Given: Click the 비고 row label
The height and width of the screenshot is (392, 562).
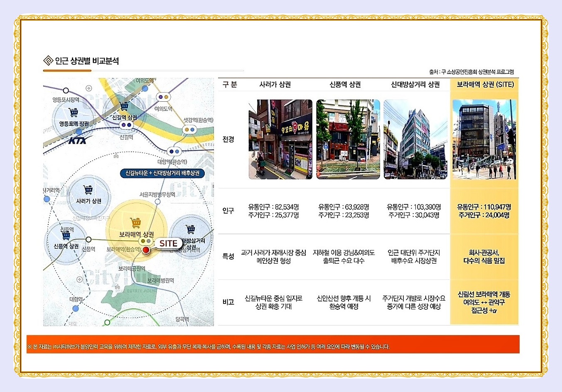Looking at the screenshot, I should pos(228,302).
